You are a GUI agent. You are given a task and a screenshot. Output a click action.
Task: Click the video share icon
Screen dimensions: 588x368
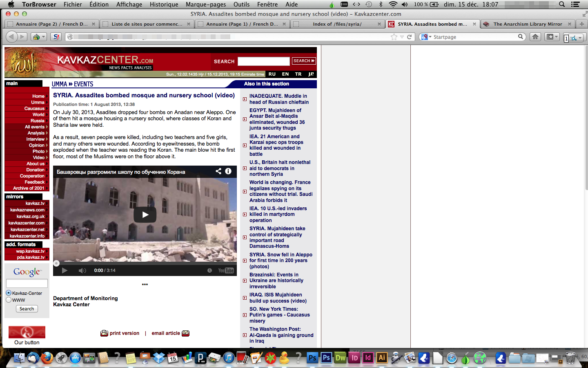(218, 171)
